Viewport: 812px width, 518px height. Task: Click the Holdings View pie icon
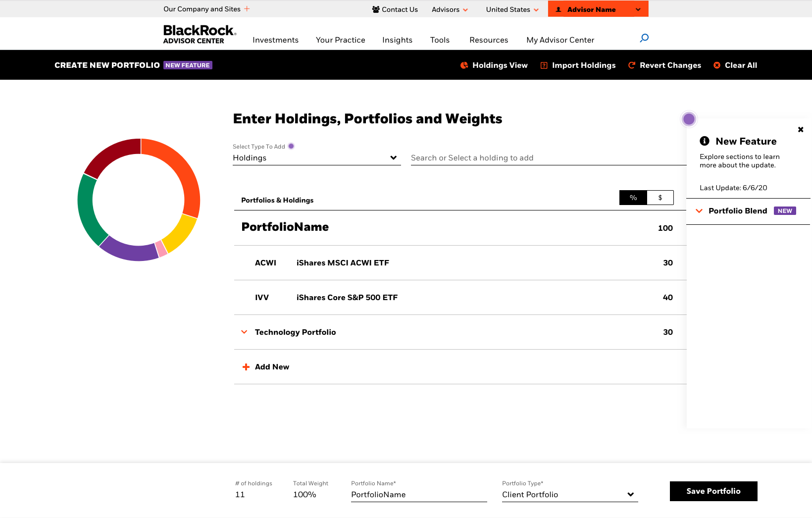(x=464, y=65)
